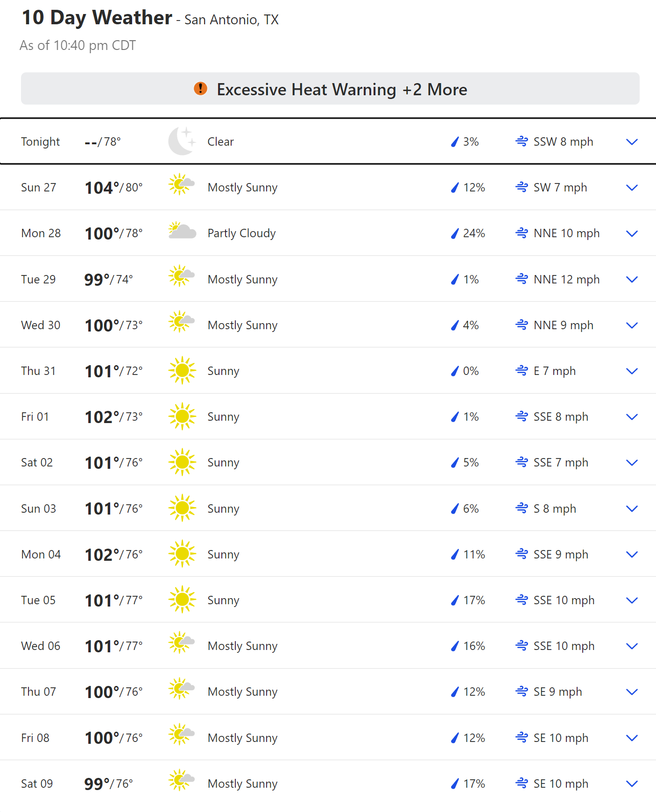Click the raindrop icon in Tue 05 row
The width and height of the screenshot is (656, 812).
point(455,600)
